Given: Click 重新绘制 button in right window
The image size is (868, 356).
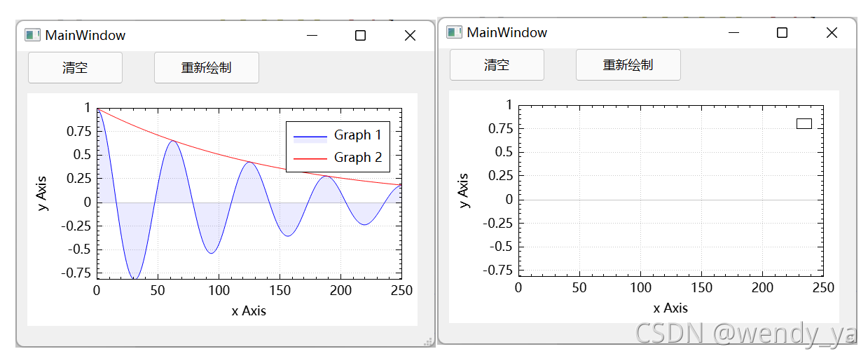Looking at the screenshot, I should (628, 64).
